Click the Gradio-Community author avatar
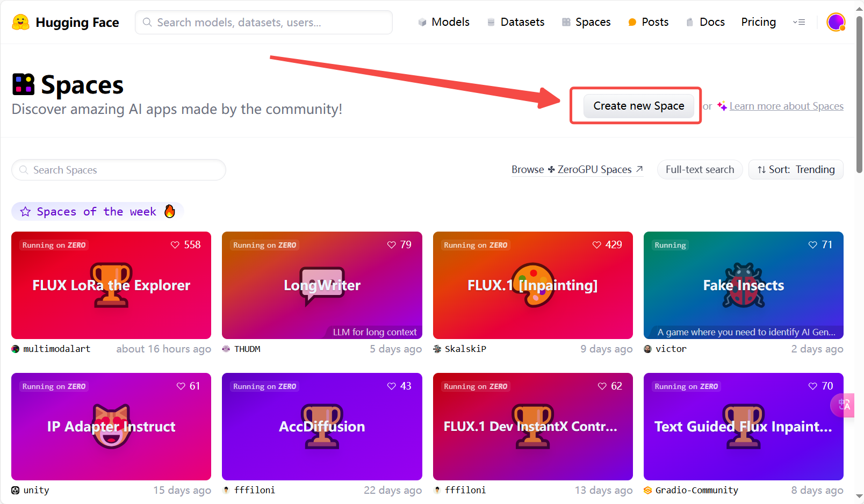The image size is (864, 504). [x=648, y=491]
